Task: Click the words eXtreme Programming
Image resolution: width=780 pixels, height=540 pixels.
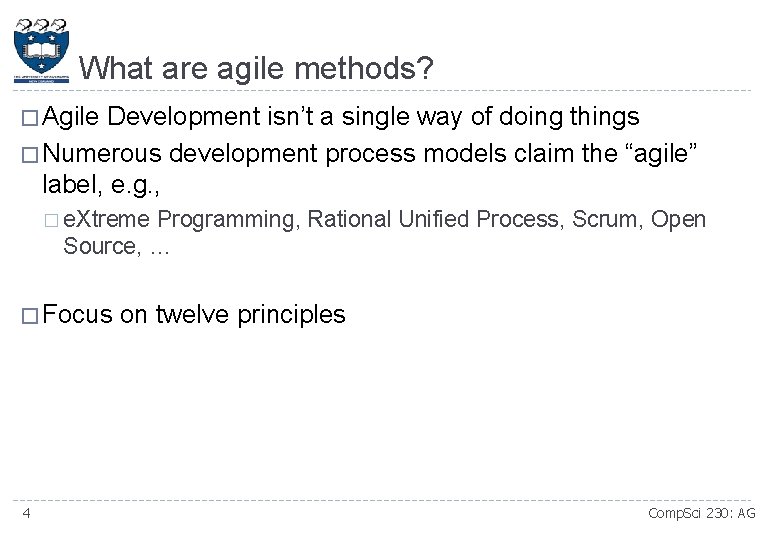Action: [x=180, y=220]
